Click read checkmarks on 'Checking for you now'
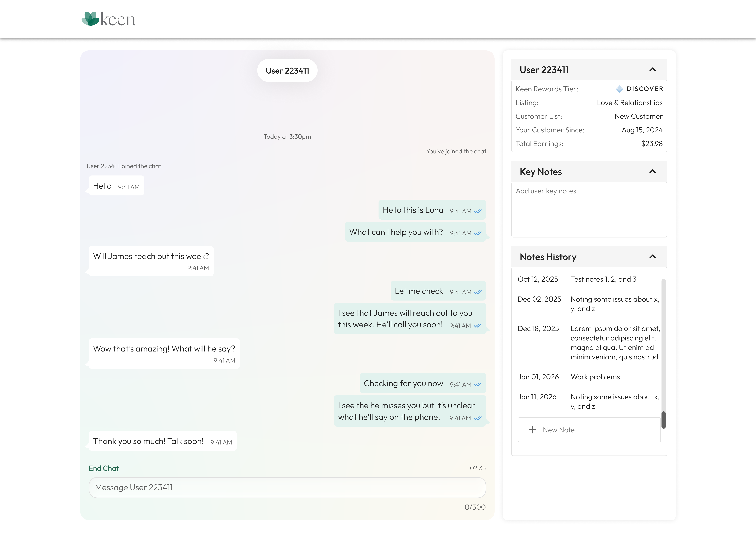This screenshot has height=538, width=756. pyautogui.click(x=478, y=384)
